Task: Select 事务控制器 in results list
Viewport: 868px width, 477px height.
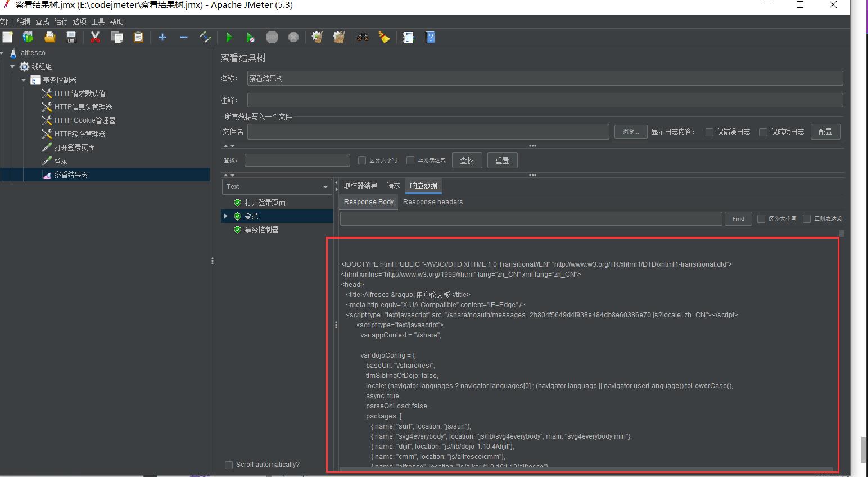Action: coord(261,229)
